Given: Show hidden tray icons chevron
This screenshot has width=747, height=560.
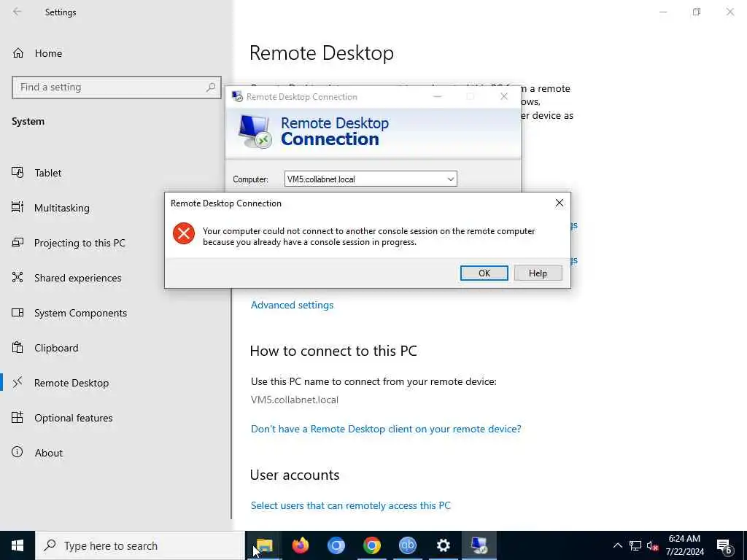Looking at the screenshot, I should pos(617,545).
